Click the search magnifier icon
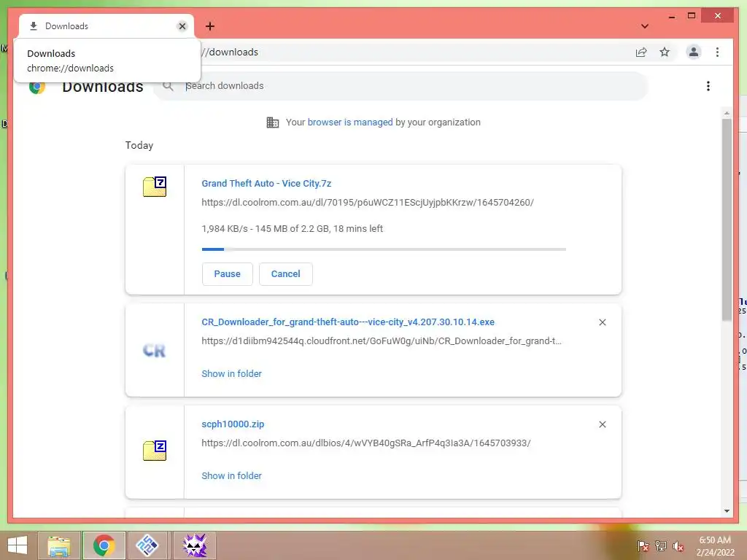 coord(168,86)
